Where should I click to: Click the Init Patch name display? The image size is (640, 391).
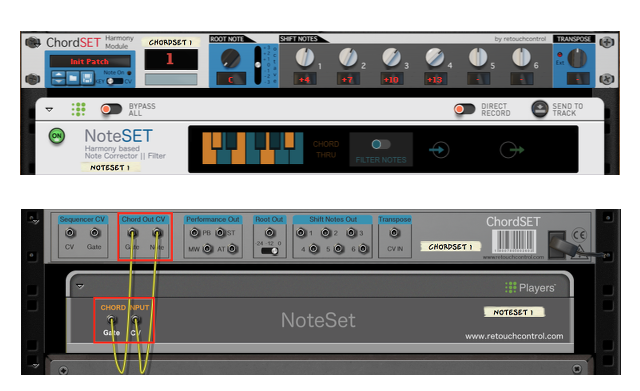coord(90,61)
